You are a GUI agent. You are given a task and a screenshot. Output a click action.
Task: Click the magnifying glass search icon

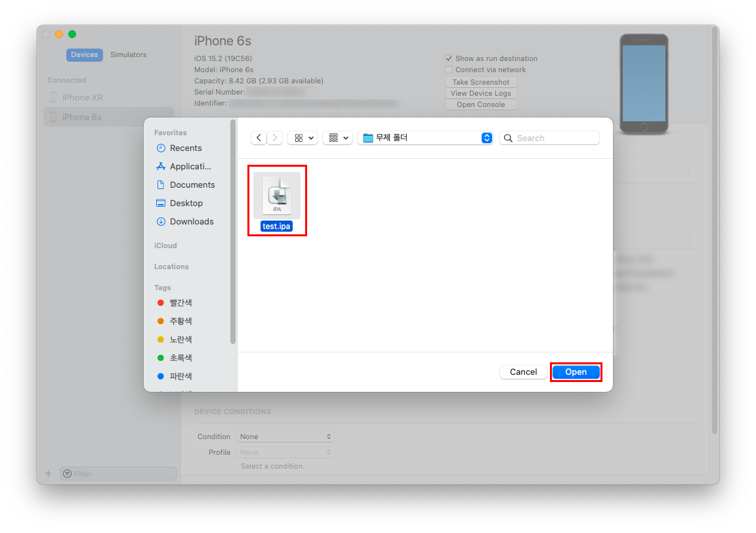(508, 138)
